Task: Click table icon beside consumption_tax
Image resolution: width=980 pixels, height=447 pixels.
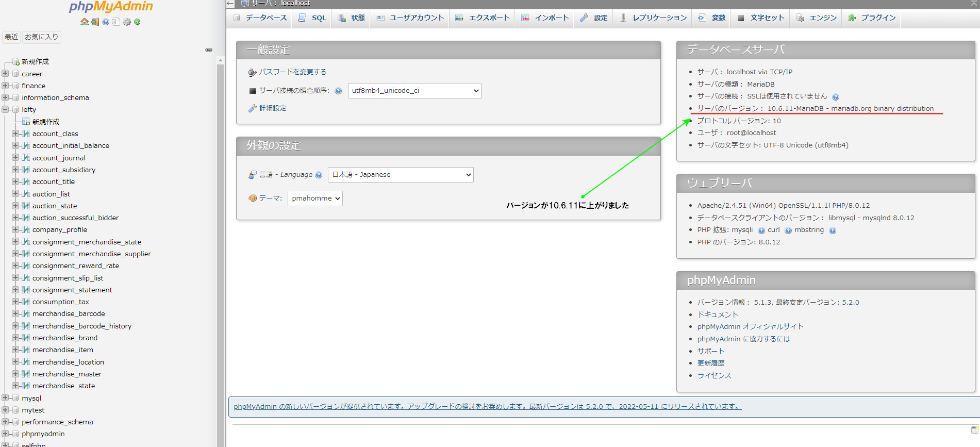Action: (x=26, y=302)
